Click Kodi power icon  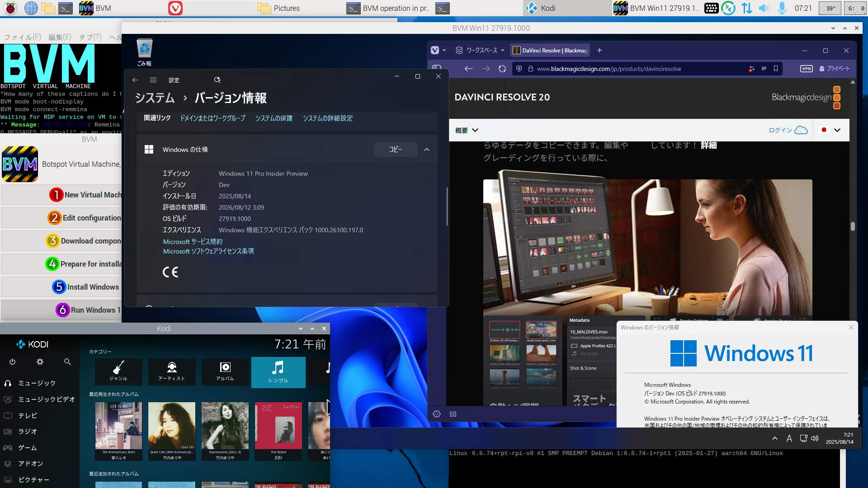click(12, 361)
